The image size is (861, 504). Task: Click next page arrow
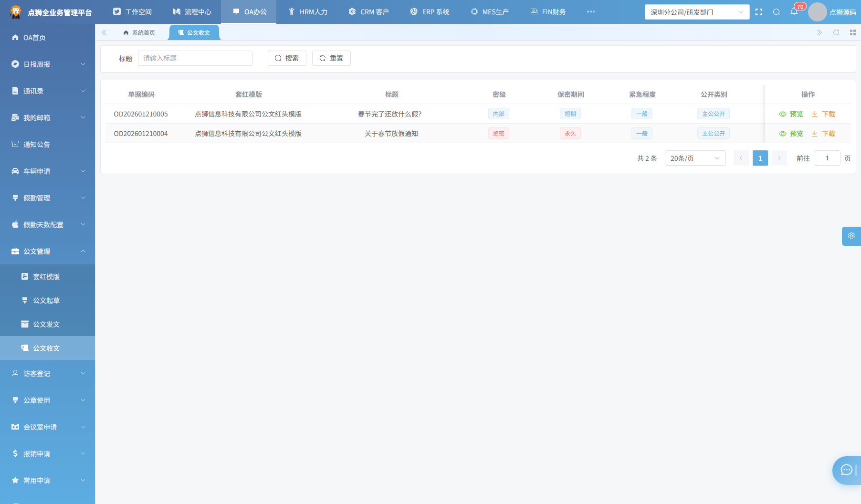(779, 158)
